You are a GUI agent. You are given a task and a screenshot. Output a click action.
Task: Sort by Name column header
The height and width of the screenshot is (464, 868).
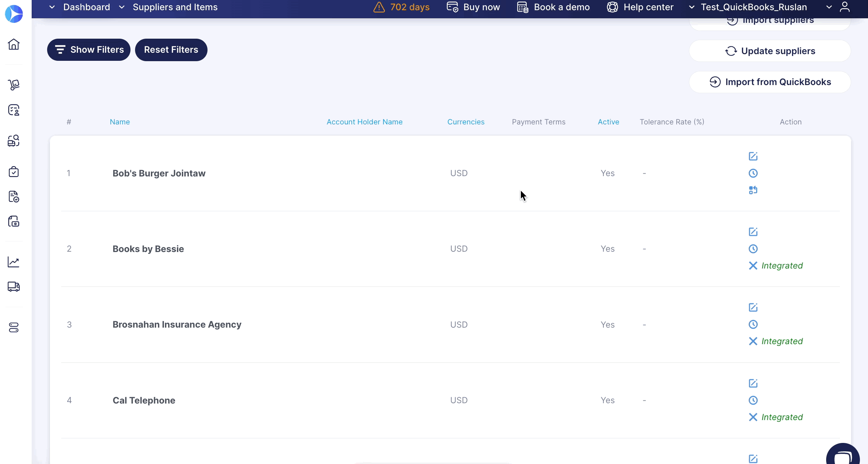[x=120, y=122]
